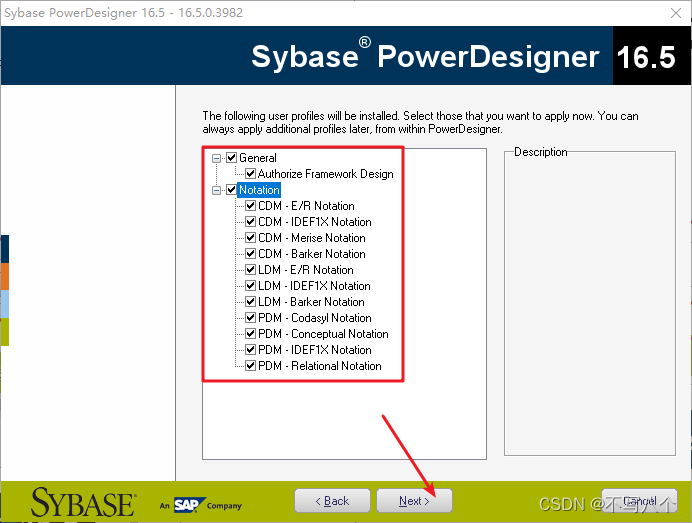Collapse the General tree node

coord(216,158)
